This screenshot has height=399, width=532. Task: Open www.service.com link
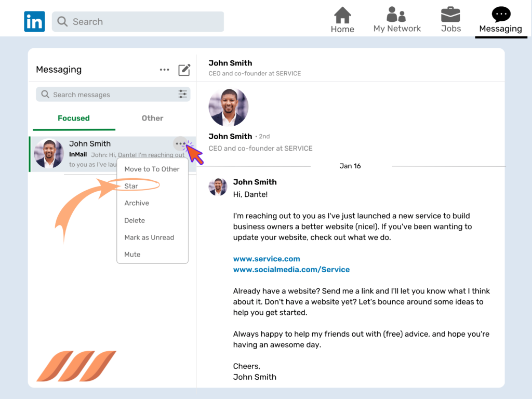pos(267,259)
